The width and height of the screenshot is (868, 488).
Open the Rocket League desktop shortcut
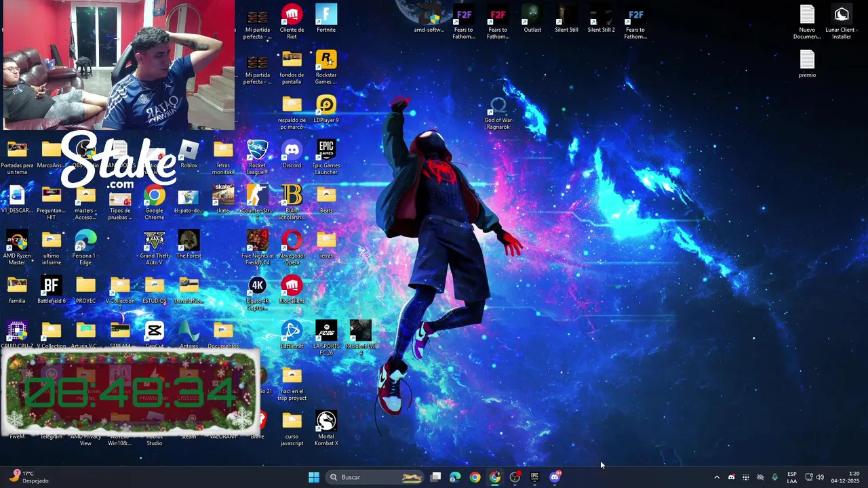(x=257, y=157)
